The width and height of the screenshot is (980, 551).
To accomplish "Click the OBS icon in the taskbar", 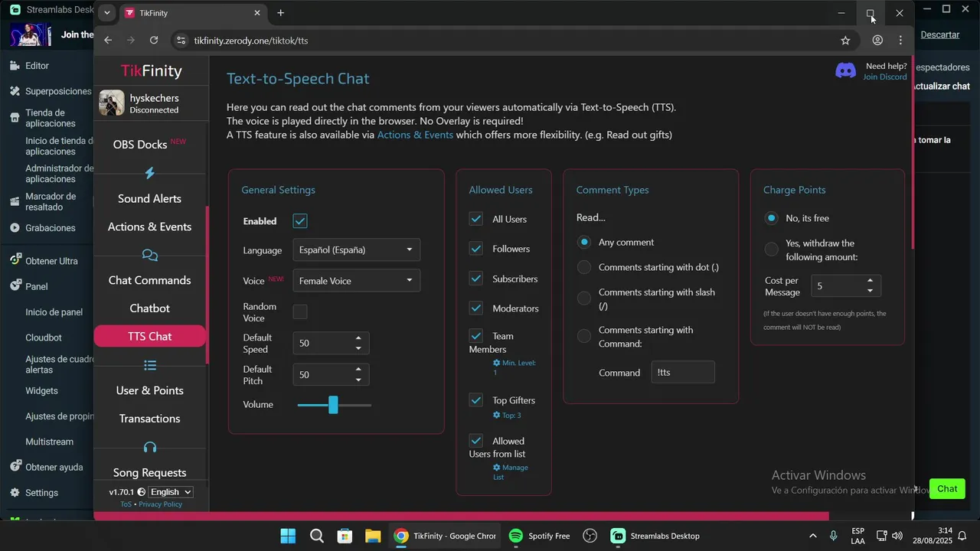I will point(590,536).
